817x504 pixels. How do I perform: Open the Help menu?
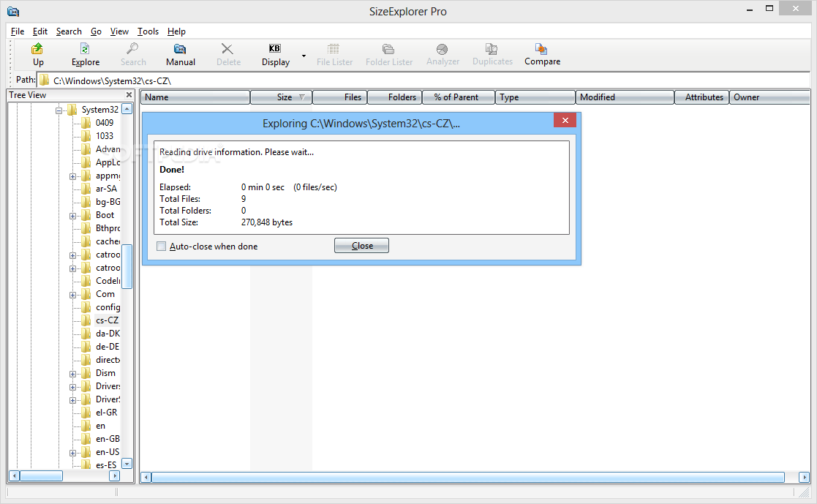pyautogui.click(x=176, y=31)
